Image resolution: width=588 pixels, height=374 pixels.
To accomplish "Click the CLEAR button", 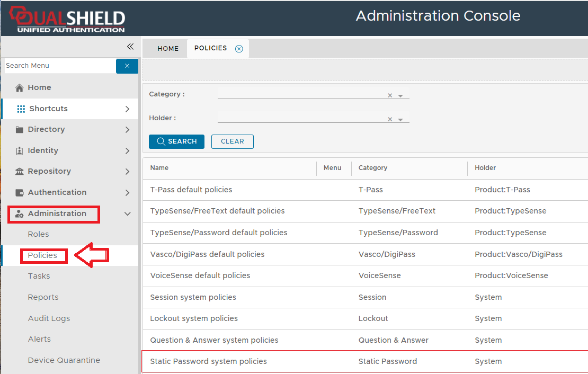I will pyautogui.click(x=232, y=141).
